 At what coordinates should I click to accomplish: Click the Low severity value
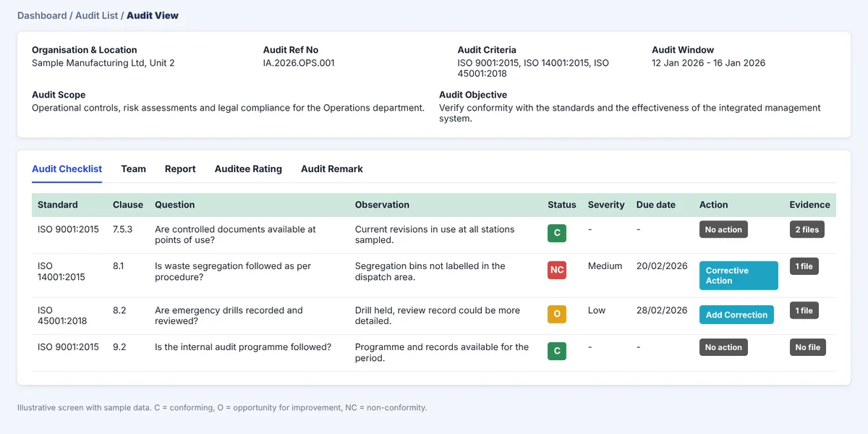tap(597, 310)
